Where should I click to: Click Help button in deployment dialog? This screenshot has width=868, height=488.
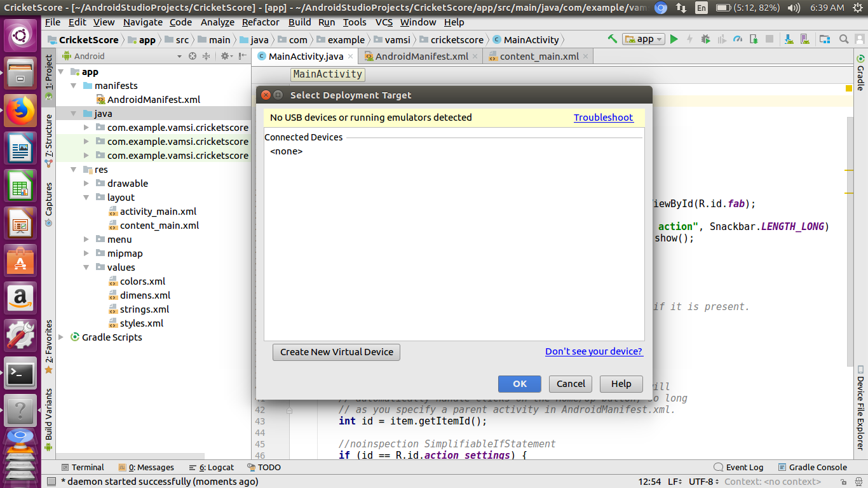621,384
